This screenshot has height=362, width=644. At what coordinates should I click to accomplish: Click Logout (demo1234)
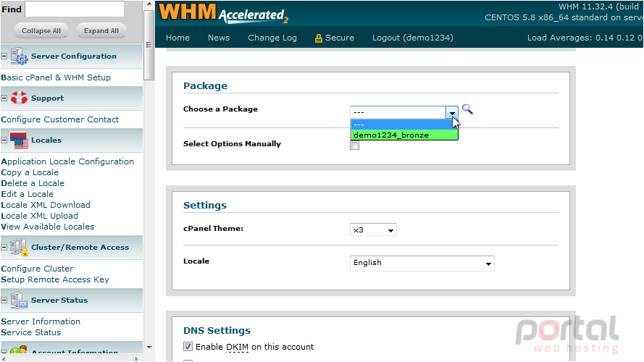click(x=413, y=38)
